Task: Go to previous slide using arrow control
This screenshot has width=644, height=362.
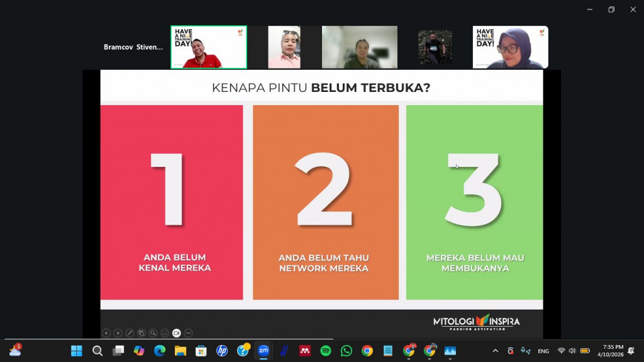Action: (x=106, y=333)
